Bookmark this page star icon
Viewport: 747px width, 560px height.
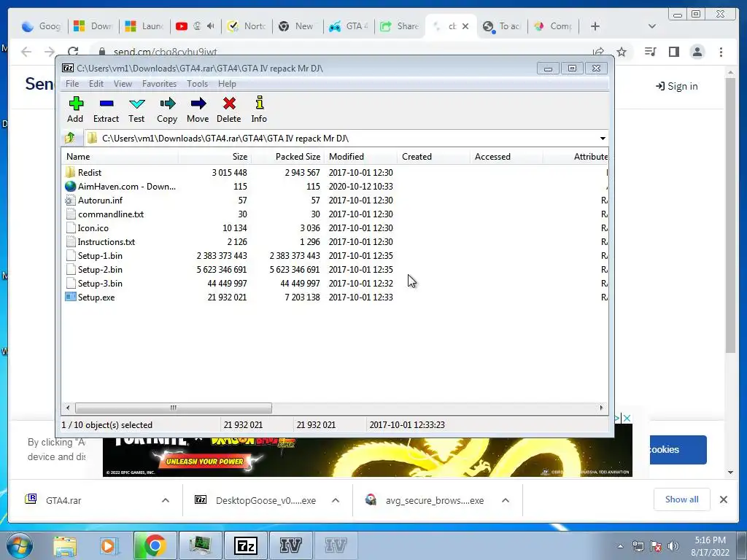(622, 52)
